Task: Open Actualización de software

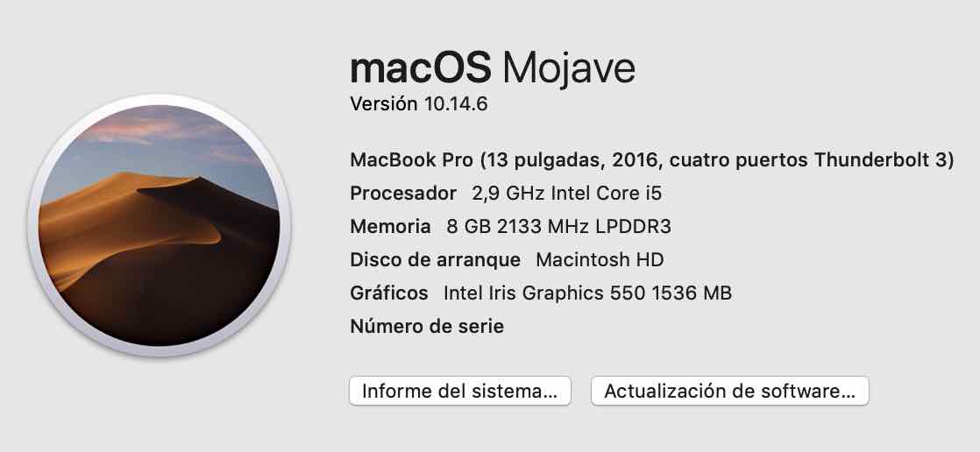Action: pos(729,391)
